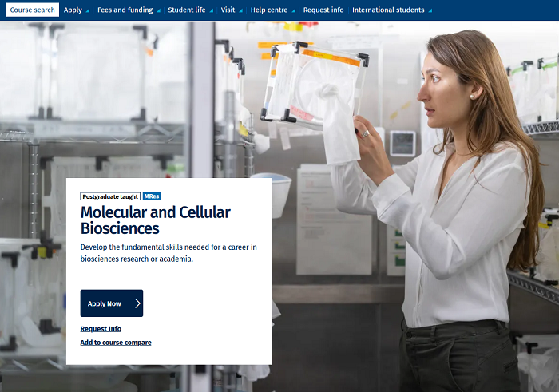Screen dimensions: 559x392
Task: Follow the Request Info link
Action: click(101, 329)
